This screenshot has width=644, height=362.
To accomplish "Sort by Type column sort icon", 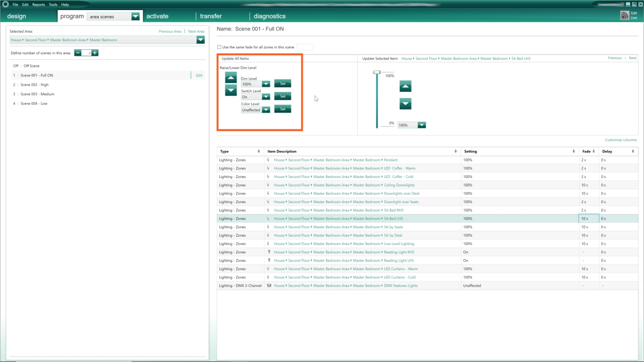I will click(259, 151).
